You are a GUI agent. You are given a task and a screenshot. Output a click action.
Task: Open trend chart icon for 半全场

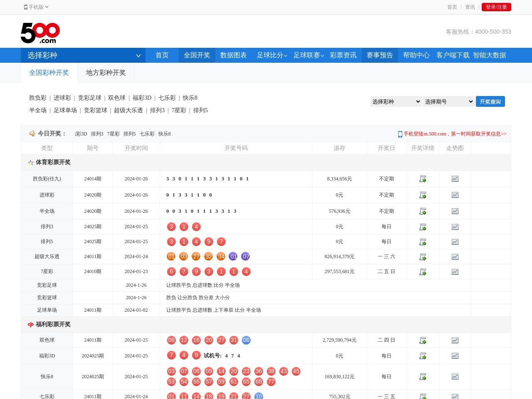coord(455,211)
